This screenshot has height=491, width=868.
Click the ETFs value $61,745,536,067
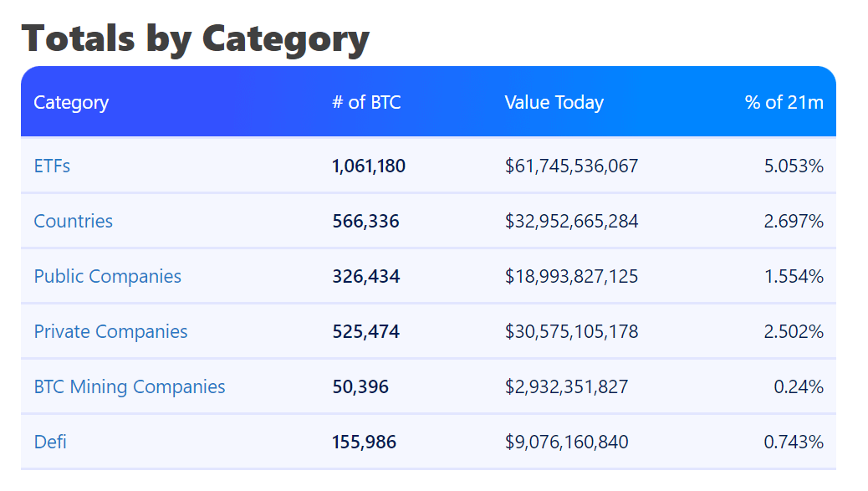(x=571, y=166)
